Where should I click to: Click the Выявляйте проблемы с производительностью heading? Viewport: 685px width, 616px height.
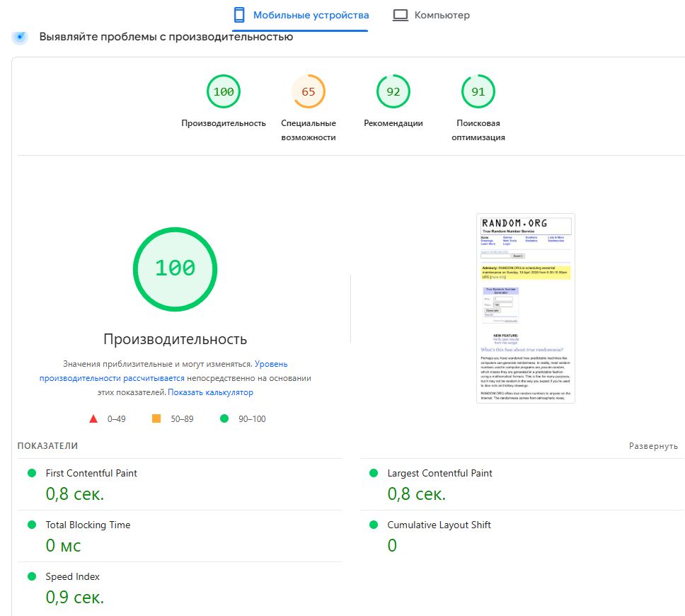[166, 37]
